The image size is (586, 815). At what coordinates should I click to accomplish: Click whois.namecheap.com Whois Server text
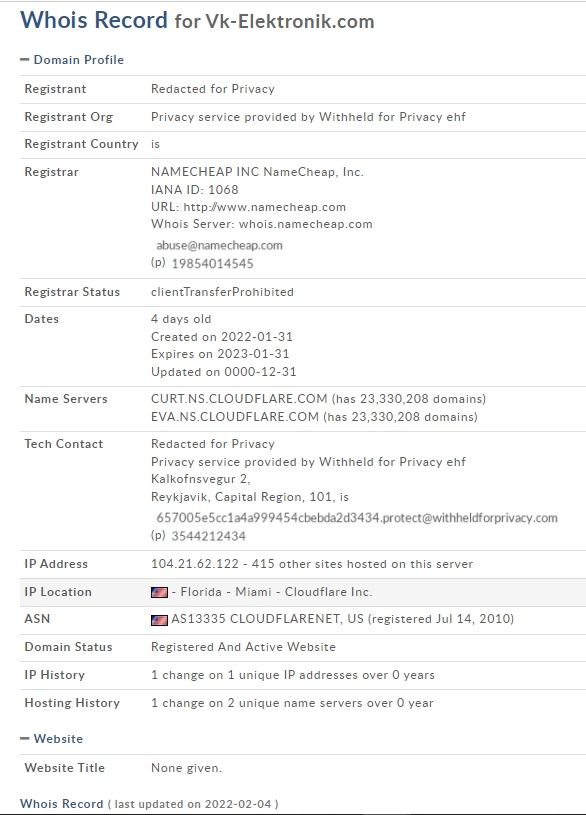306,225
